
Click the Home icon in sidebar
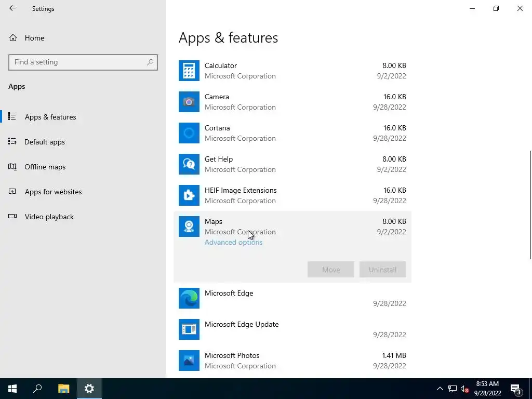pos(13,38)
